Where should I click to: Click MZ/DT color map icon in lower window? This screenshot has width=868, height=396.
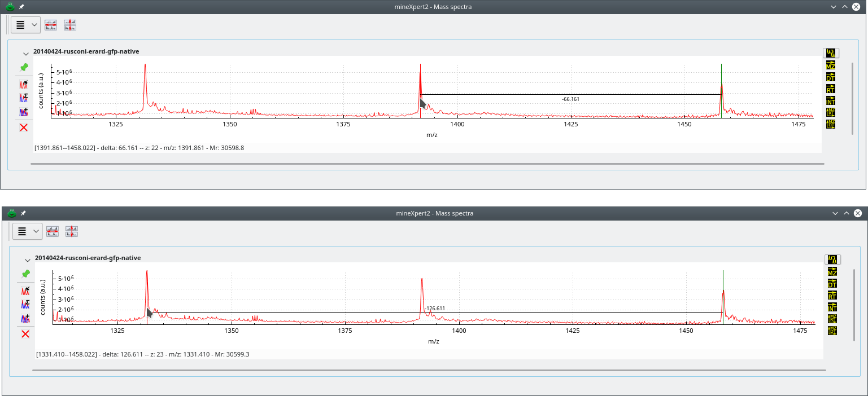[x=832, y=331]
